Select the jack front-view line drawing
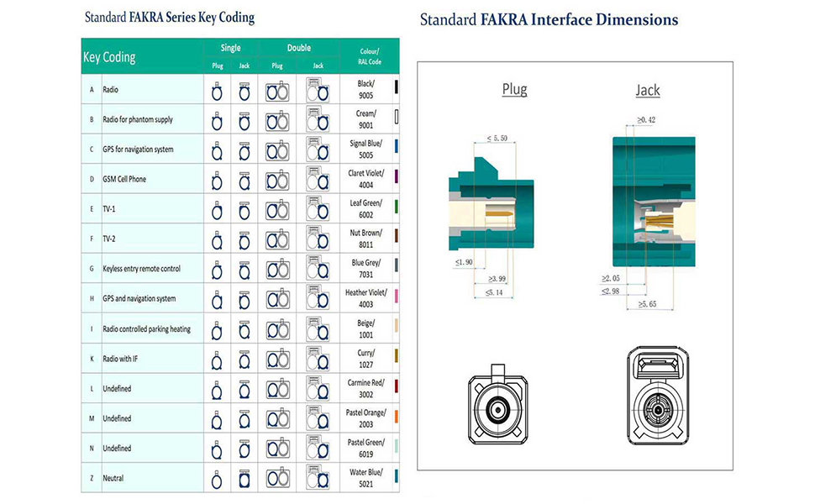Image resolution: width=815 pixels, height=504 pixels. (658, 396)
